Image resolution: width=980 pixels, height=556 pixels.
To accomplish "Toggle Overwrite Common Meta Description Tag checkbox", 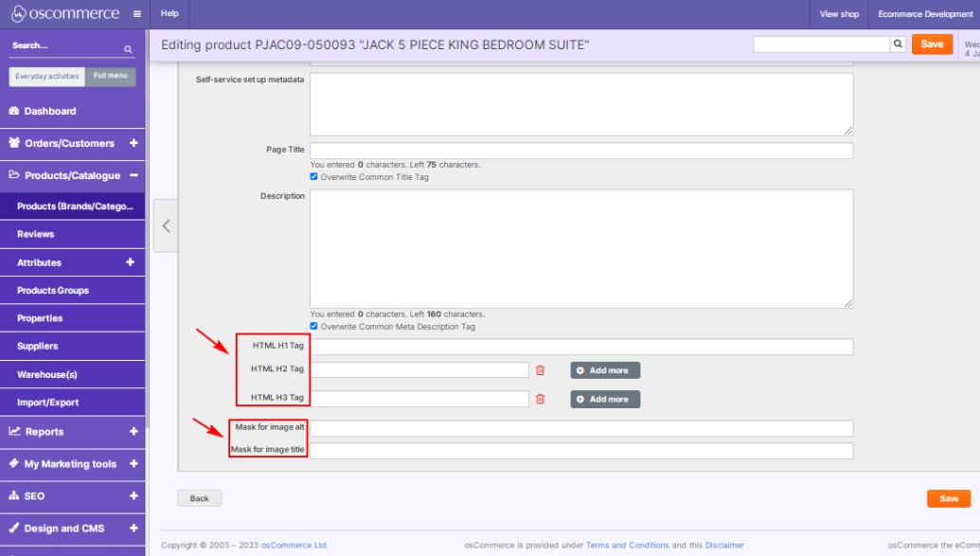I will pyautogui.click(x=313, y=326).
